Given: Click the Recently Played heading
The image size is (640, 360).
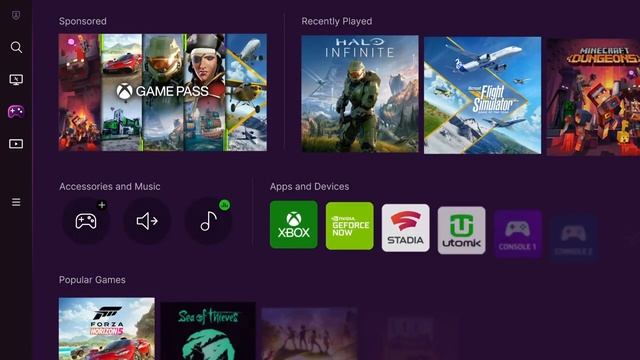Looking at the screenshot, I should pyautogui.click(x=337, y=21).
